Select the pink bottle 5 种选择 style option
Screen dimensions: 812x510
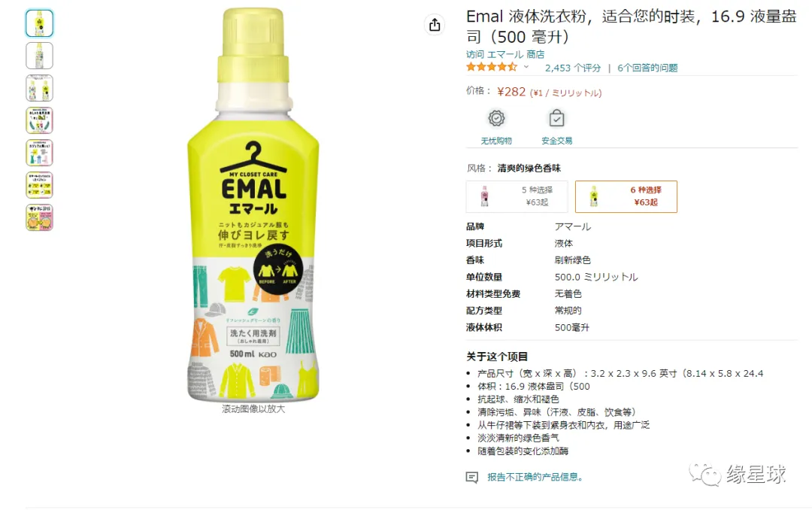[517, 196]
